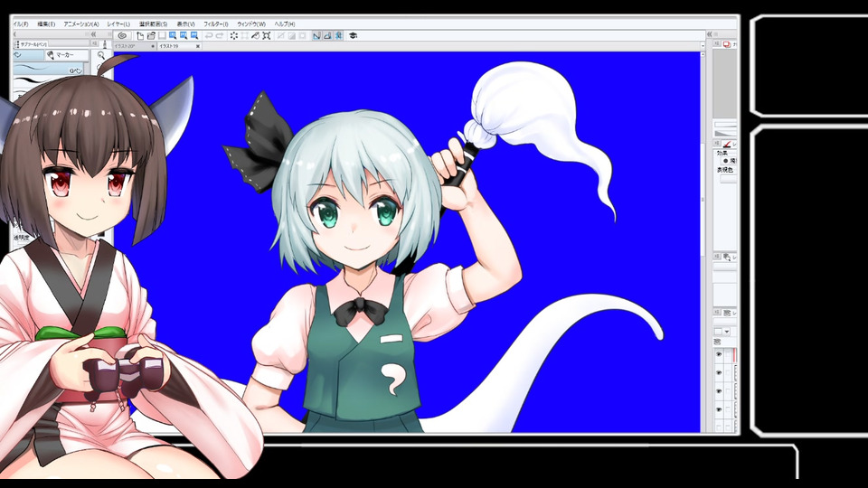Open the graduation cap support icon
The height and width of the screenshot is (488, 868).
tap(353, 35)
